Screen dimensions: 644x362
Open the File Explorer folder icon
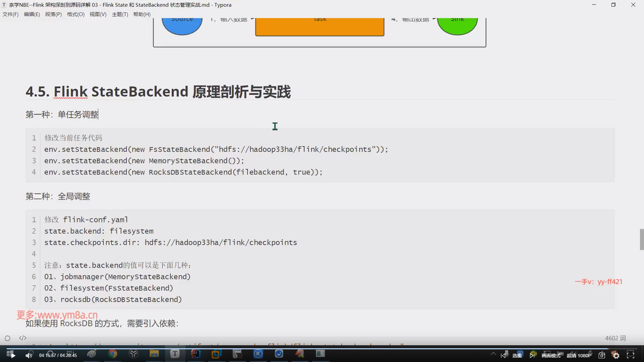click(154, 354)
